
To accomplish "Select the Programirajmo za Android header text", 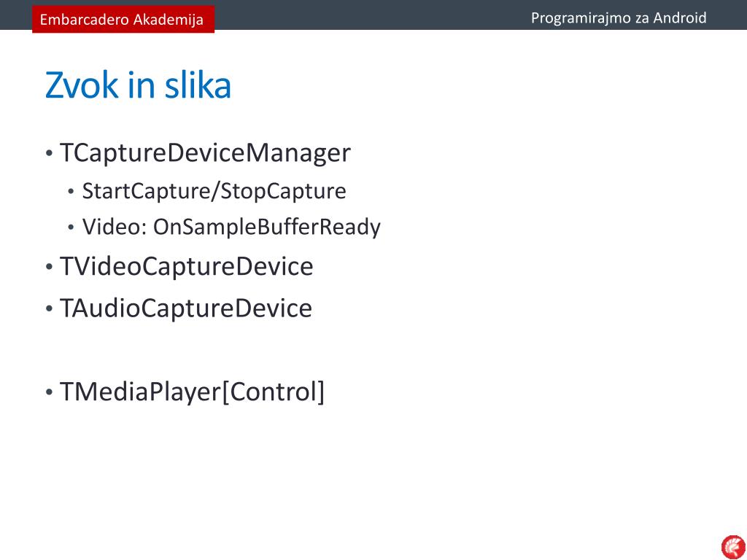I will [x=619, y=18].
